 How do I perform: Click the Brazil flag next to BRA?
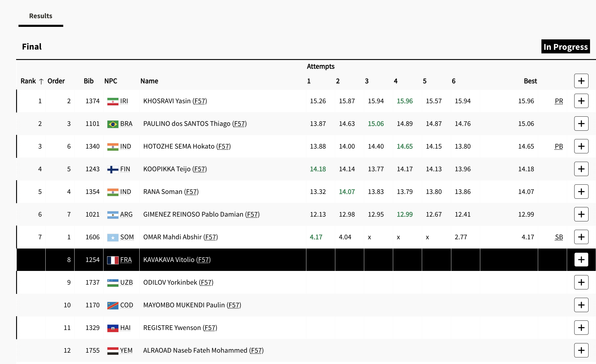pos(113,124)
